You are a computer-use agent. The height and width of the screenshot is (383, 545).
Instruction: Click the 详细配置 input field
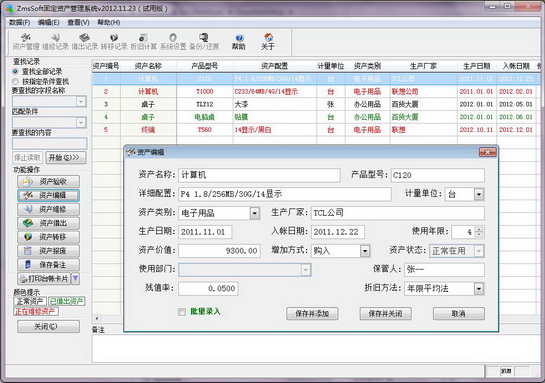pyautogui.click(x=285, y=194)
